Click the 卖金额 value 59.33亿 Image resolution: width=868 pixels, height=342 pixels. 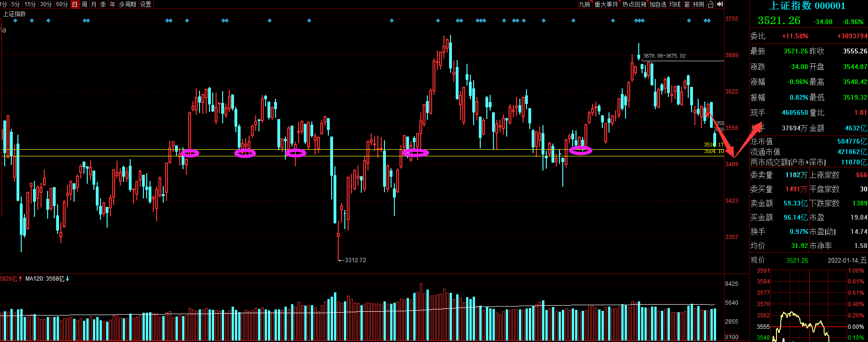[x=795, y=203]
